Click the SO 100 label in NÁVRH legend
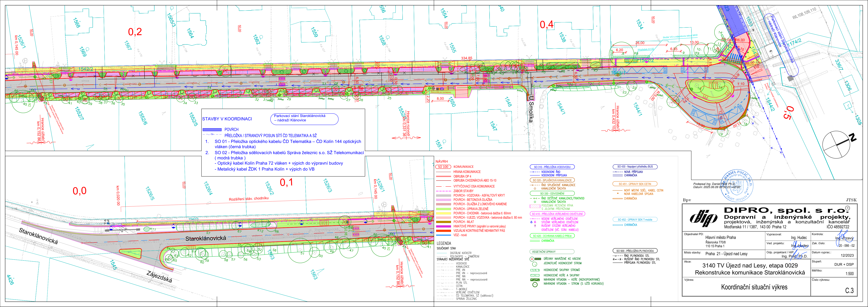 coord(443,167)
